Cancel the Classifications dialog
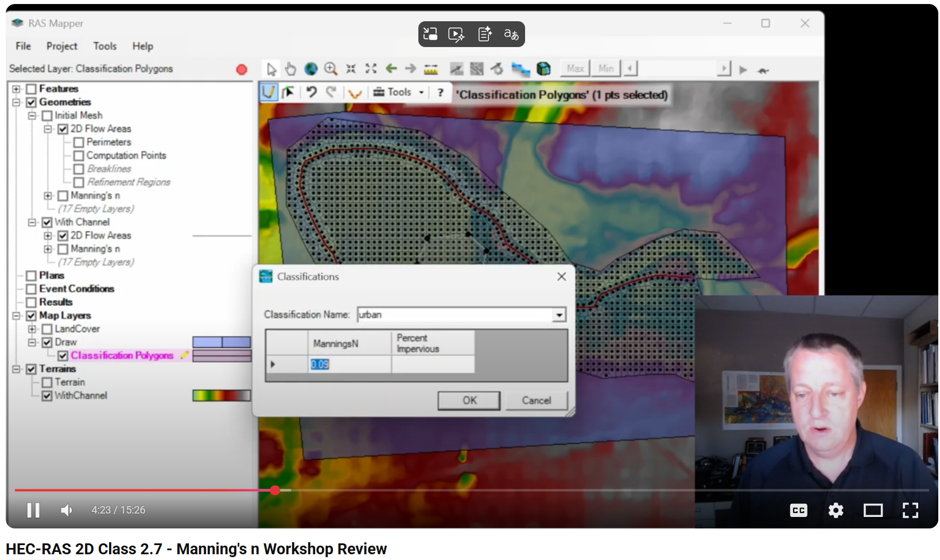 536,400
